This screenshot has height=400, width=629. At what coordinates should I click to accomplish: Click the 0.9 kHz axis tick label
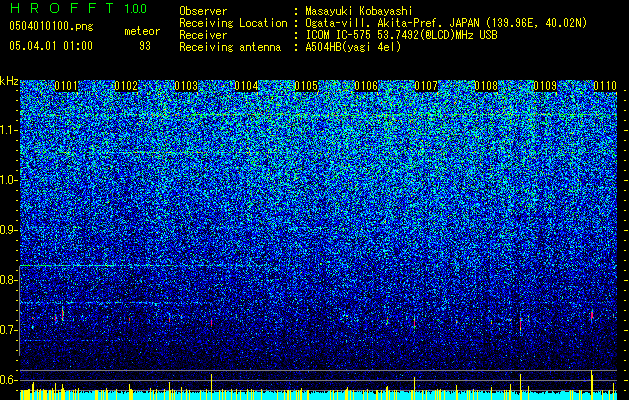click(x=9, y=230)
